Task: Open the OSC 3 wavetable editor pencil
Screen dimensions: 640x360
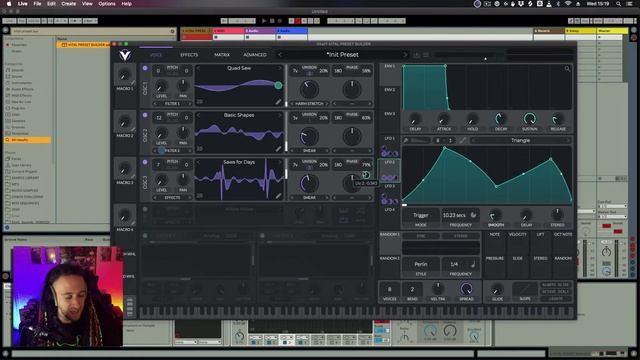Action: coord(278,196)
